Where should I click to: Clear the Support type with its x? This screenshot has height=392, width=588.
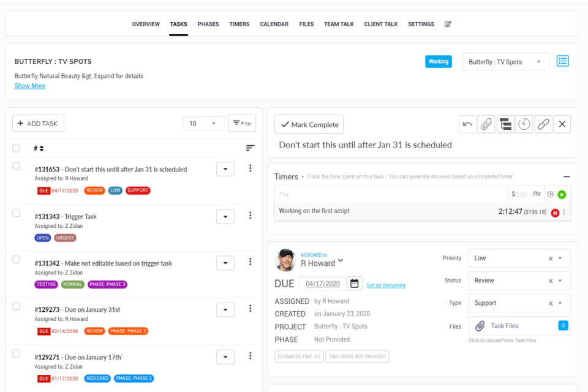tap(551, 303)
